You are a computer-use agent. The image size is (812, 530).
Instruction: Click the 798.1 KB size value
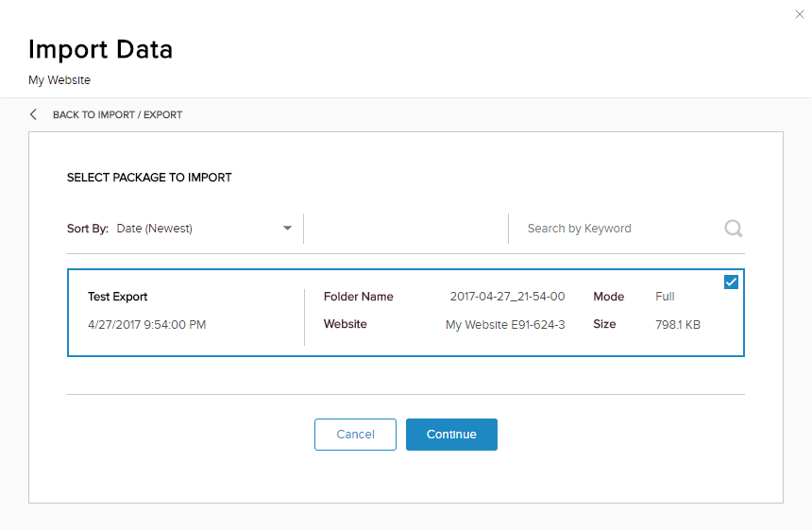[x=678, y=325]
